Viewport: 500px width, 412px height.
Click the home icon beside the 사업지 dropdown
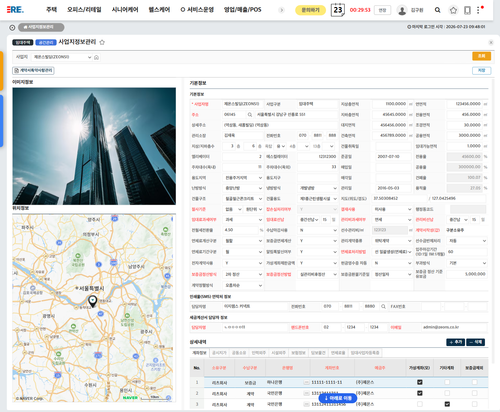coord(96,57)
